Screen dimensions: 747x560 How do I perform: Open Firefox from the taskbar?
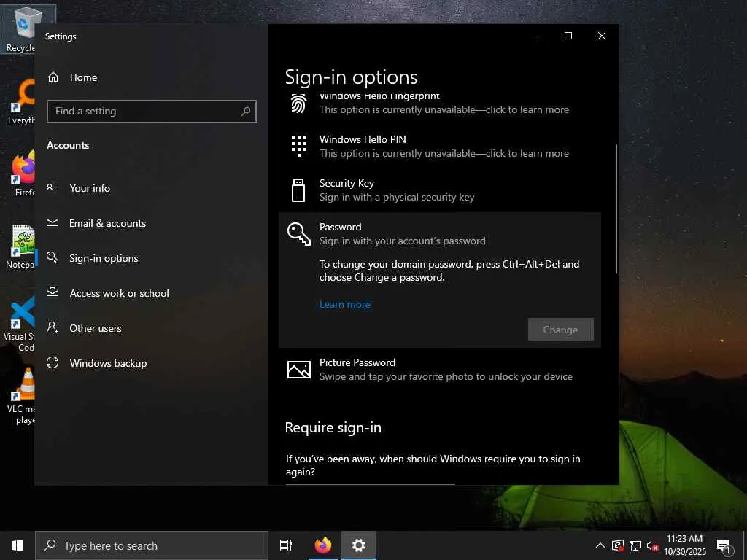coord(323,545)
